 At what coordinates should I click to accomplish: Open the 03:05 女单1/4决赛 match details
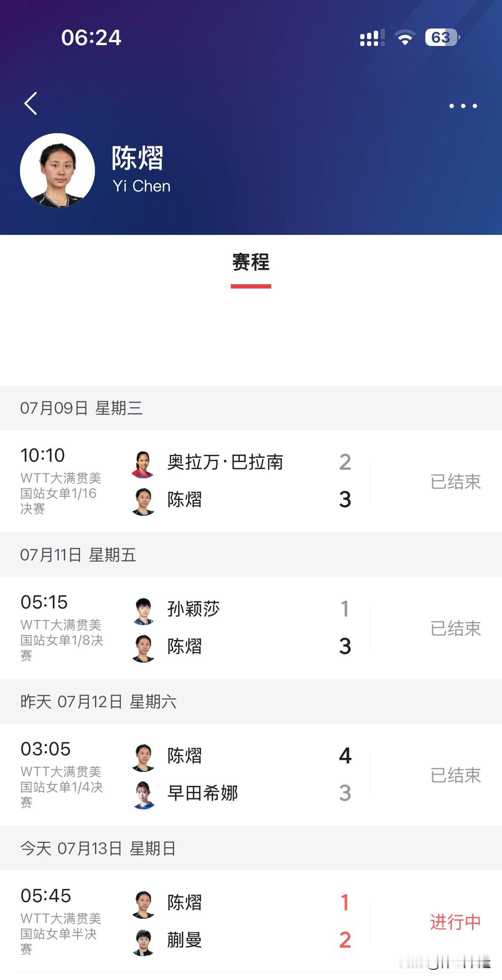[x=251, y=775]
